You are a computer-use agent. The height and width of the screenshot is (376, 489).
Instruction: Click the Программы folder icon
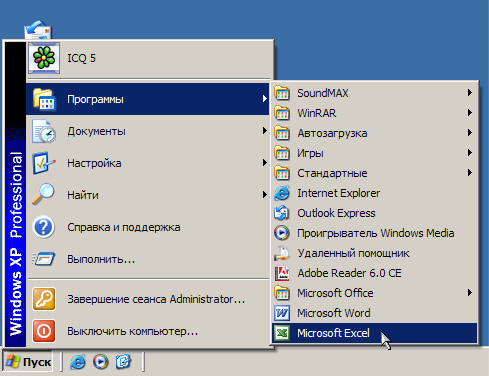[44, 99]
